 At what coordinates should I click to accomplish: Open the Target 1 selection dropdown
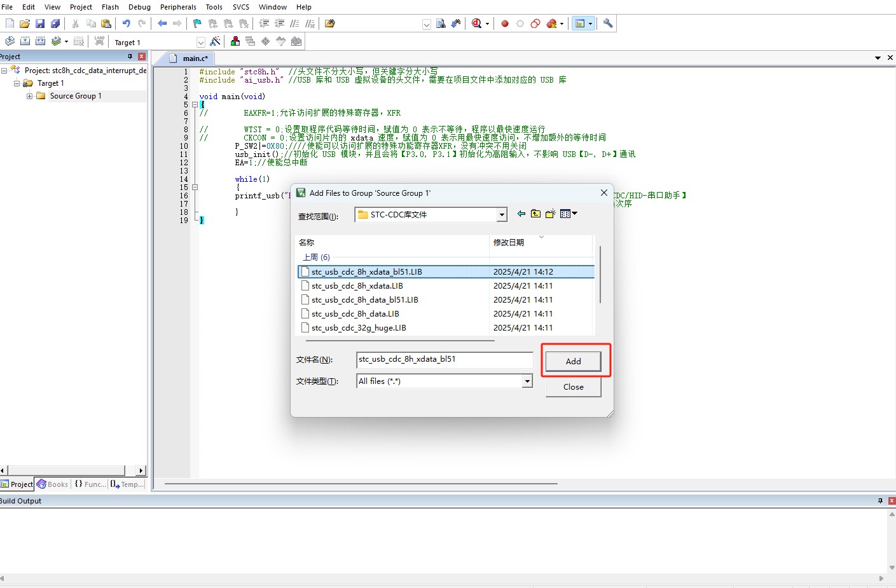(x=201, y=43)
